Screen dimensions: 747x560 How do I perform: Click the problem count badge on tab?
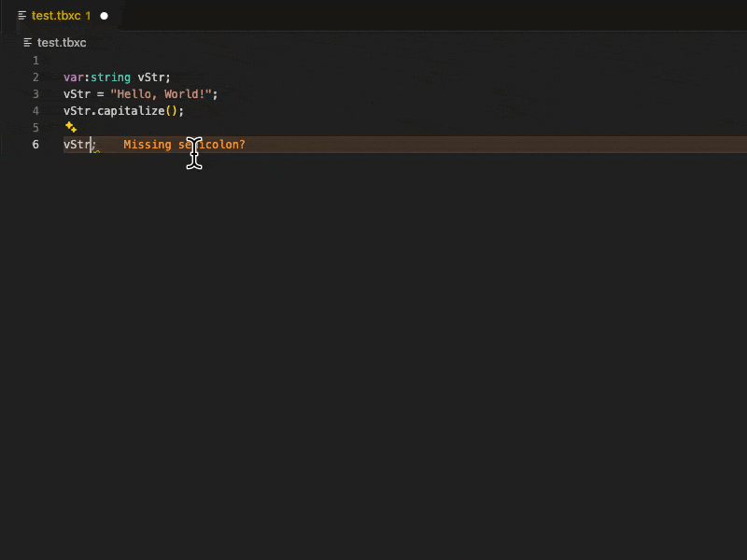88,16
